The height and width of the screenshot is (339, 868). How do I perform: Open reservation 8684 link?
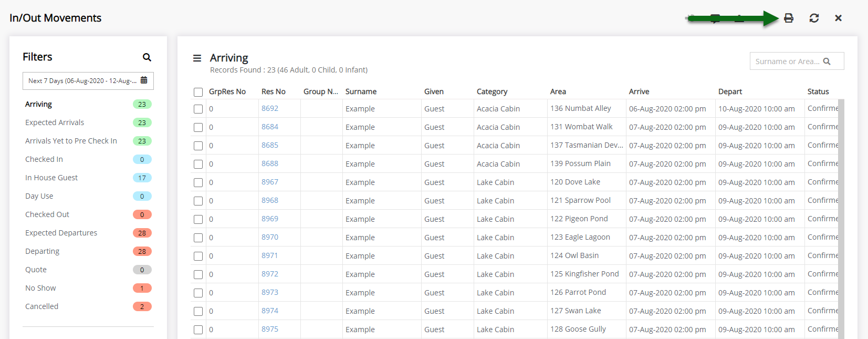270,127
